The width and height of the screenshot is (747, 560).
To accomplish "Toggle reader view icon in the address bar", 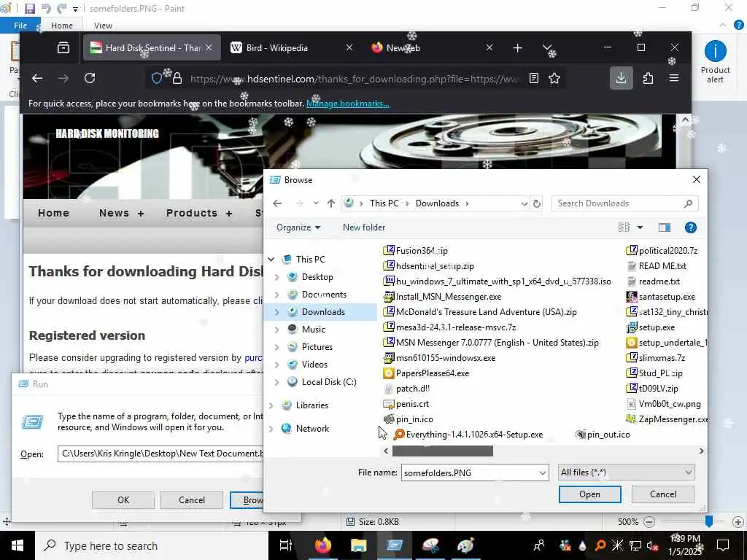I will (533, 78).
